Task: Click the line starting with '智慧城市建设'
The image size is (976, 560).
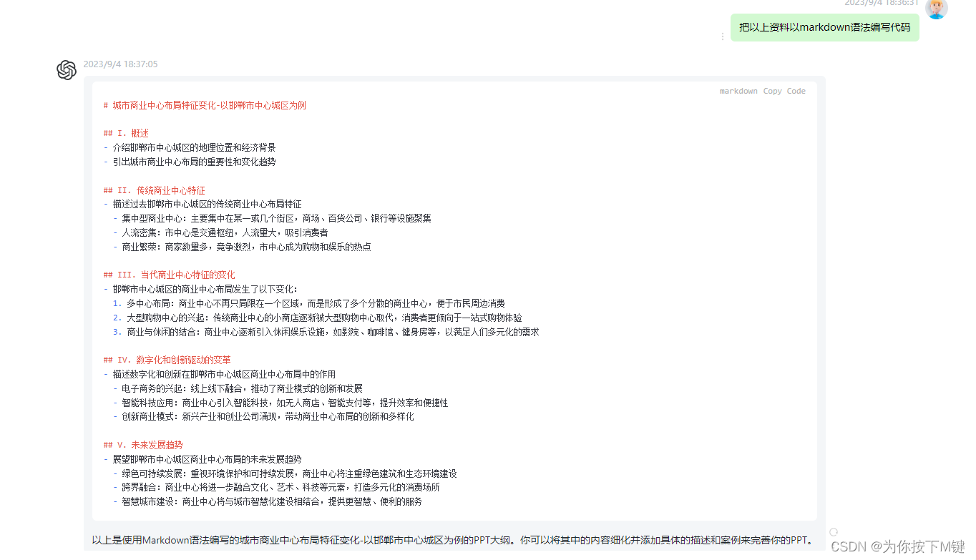Action: point(268,501)
